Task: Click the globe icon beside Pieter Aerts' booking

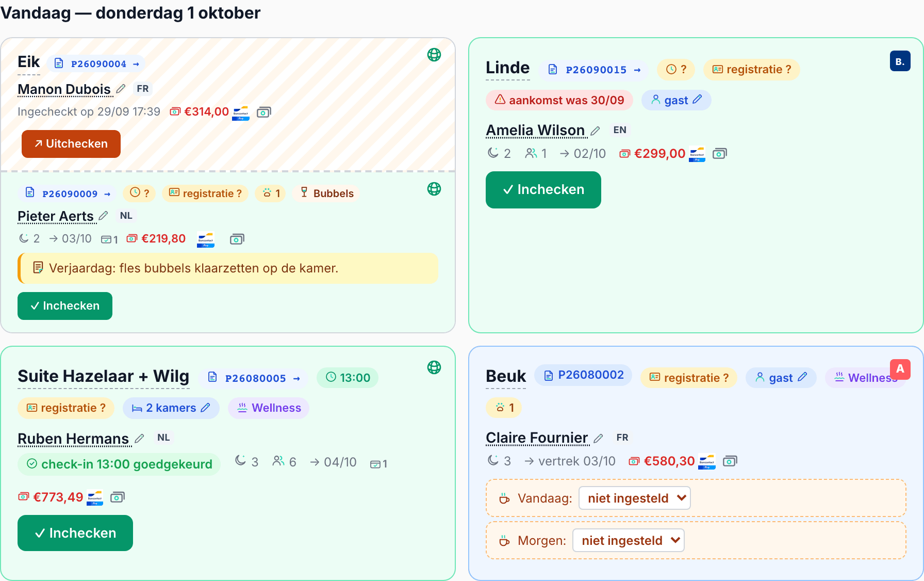Action: point(434,189)
